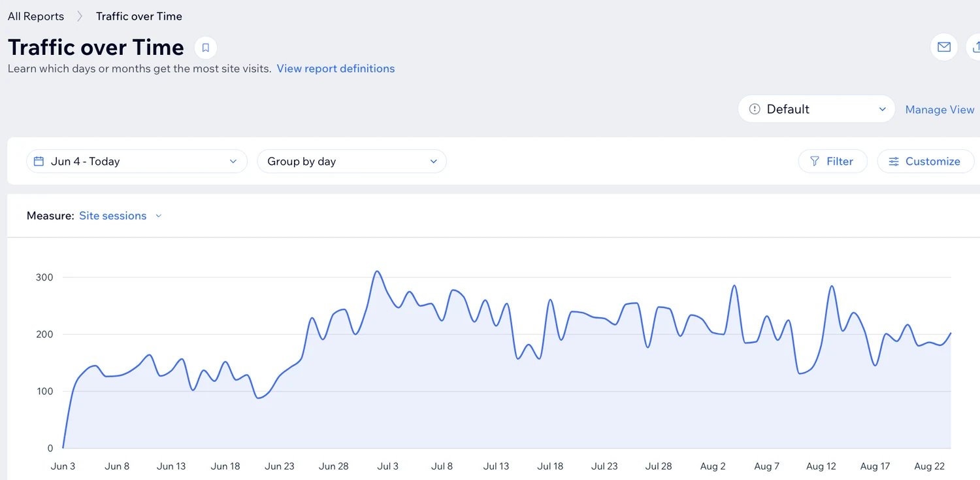980x480 pixels.
Task: Click the Jun 23 axis label
Action: 280,466
